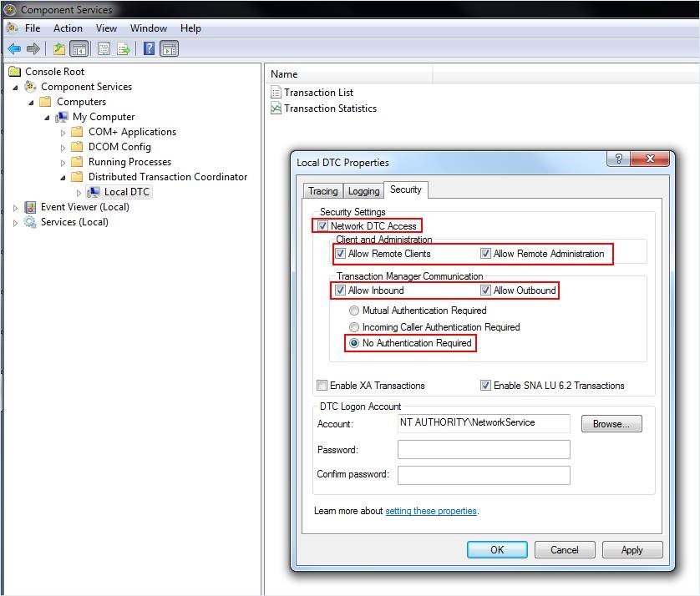Enable XA Transactions checkbox
The height and width of the screenshot is (596, 700).
click(x=322, y=385)
